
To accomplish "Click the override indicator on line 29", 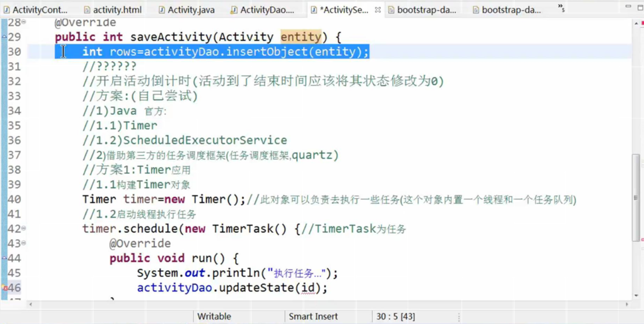I will tap(4, 37).
